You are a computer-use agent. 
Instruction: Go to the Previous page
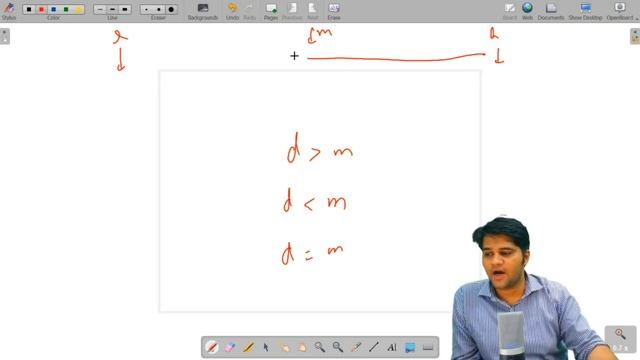click(x=292, y=11)
